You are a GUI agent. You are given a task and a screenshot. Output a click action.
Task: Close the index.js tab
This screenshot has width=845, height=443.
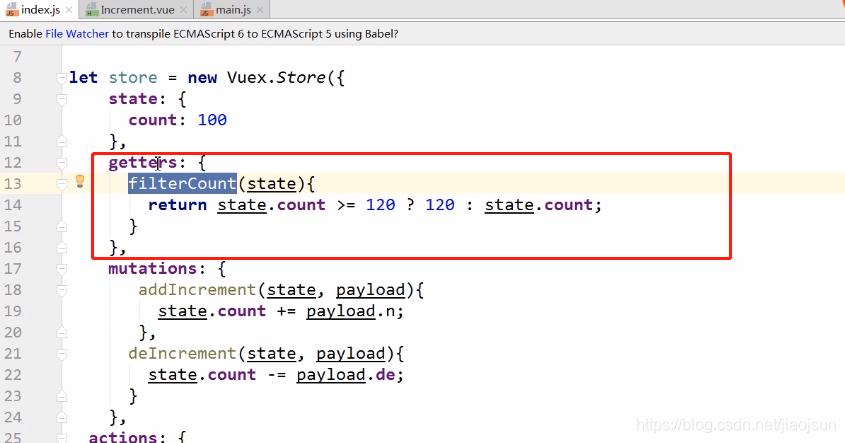tap(69, 10)
